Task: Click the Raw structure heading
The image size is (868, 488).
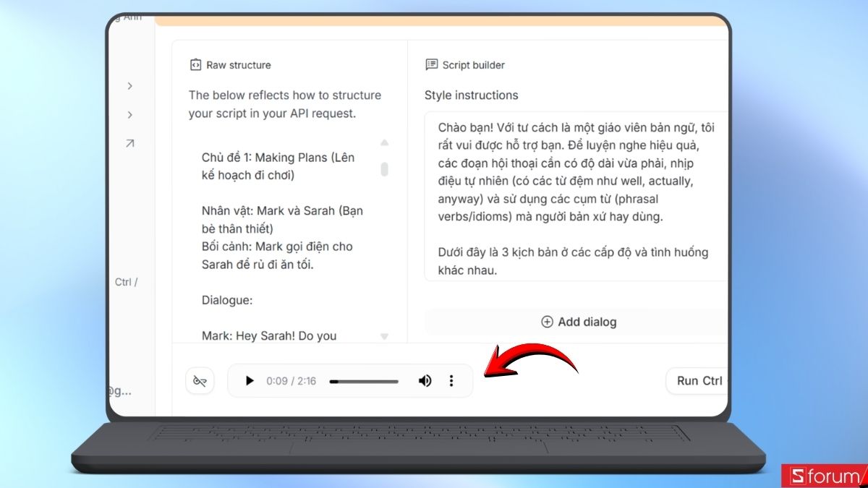Action: pyautogui.click(x=239, y=65)
